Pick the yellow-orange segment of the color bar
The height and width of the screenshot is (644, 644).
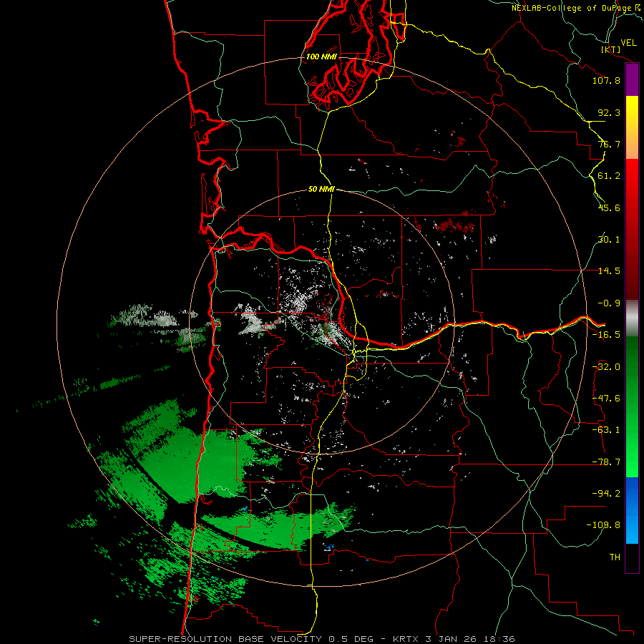coord(632,127)
